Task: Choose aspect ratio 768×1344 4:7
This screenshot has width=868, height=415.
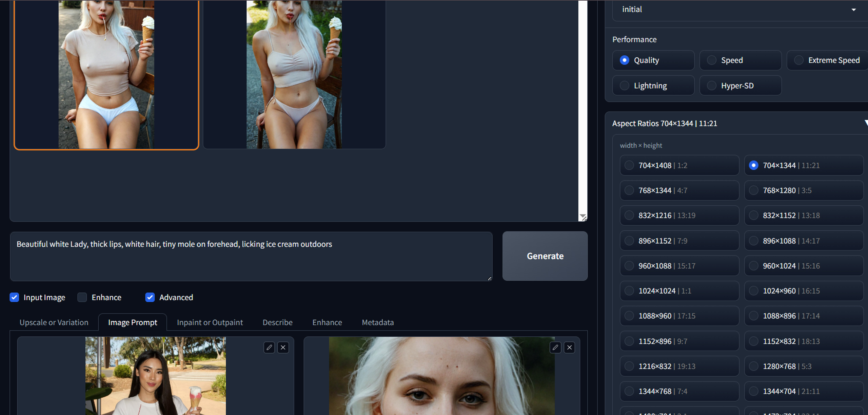Action: click(679, 190)
